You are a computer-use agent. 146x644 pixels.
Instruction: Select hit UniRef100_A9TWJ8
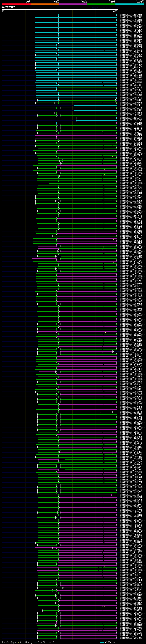click(131, 93)
